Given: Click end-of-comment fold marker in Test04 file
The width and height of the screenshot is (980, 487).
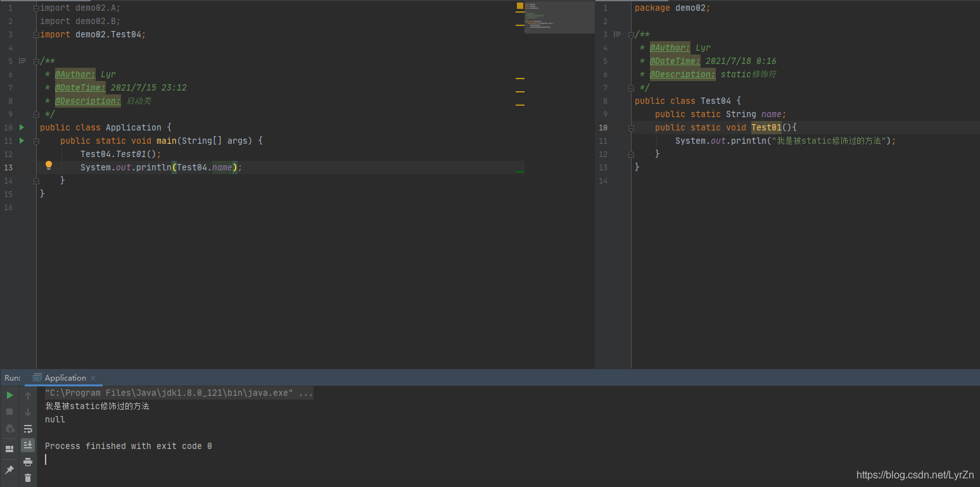Looking at the screenshot, I should tap(631, 87).
